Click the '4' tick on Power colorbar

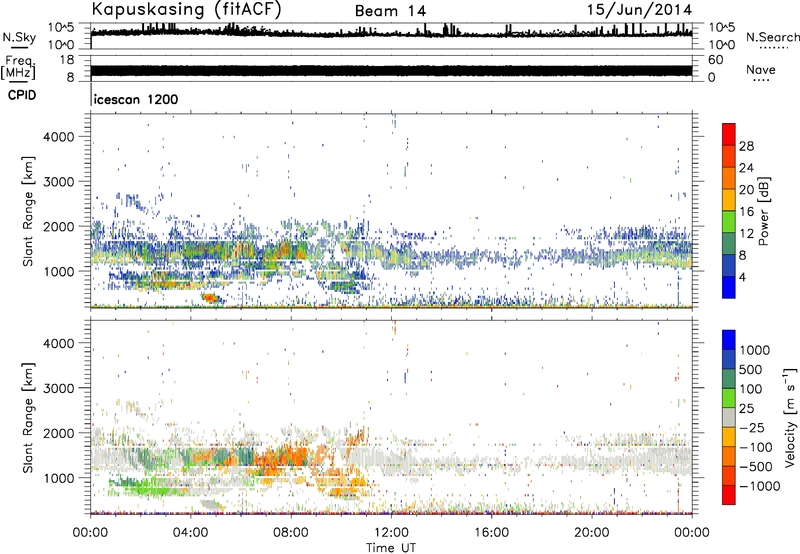pyautogui.click(x=743, y=277)
